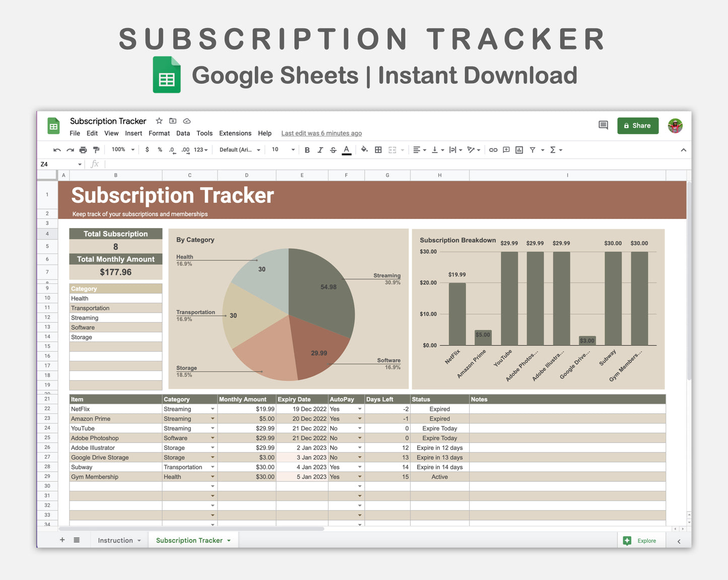The width and height of the screenshot is (728, 580).
Task: Collapse the toolbar with the chevron
Action: [683, 150]
